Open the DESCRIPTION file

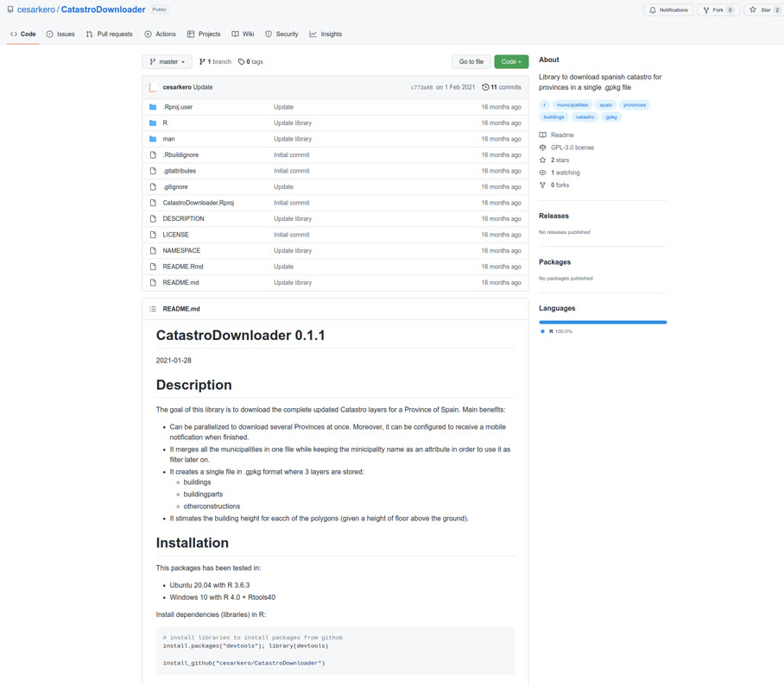pos(184,219)
